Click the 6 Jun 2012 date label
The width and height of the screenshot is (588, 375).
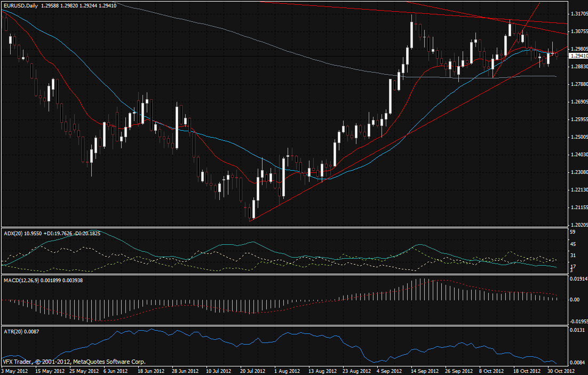click(x=115, y=370)
